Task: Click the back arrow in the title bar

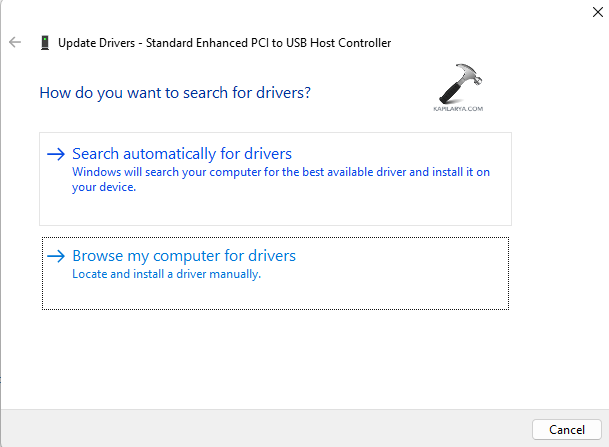Action: tap(15, 42)
